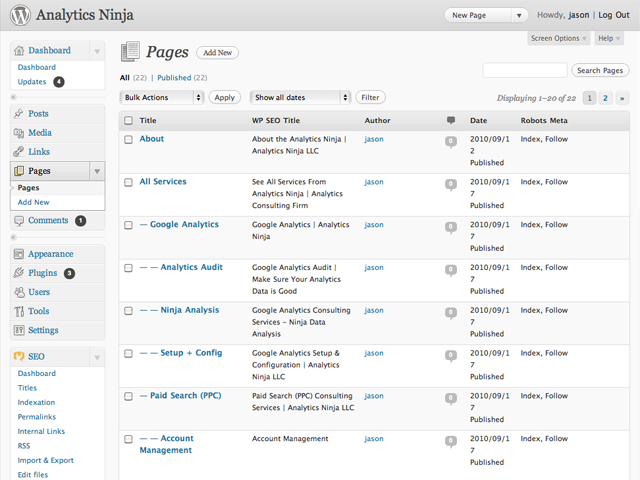
Task: Click into the search pages text field
Action: (x=524, y=71)
